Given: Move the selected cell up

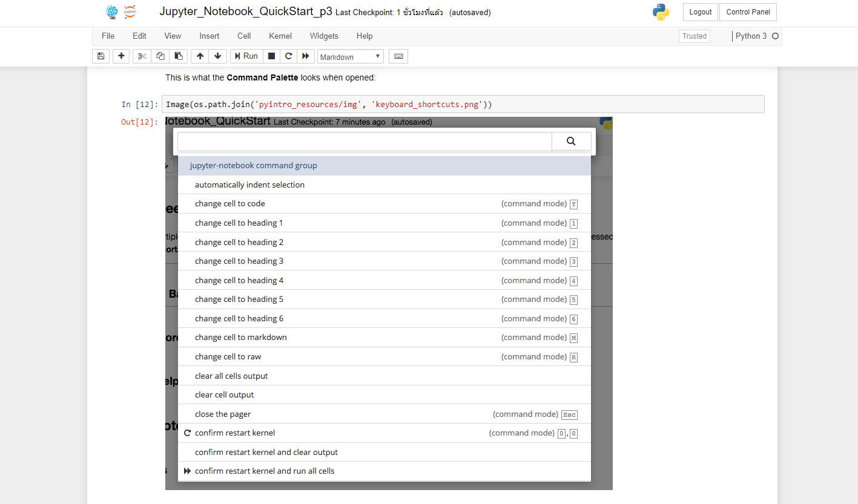Looking at the screenshot, I should pos(199,56).
